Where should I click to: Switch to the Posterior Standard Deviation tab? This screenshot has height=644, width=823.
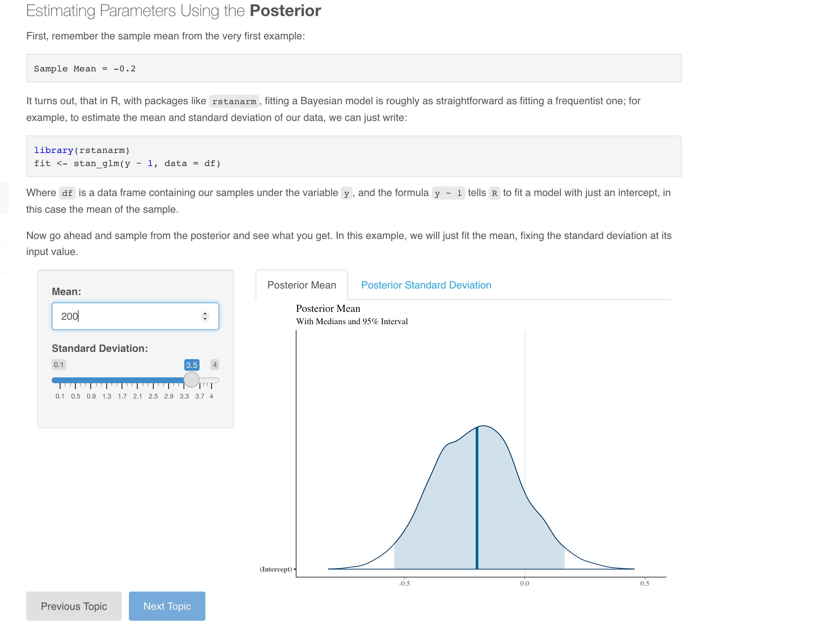point(426,285)
